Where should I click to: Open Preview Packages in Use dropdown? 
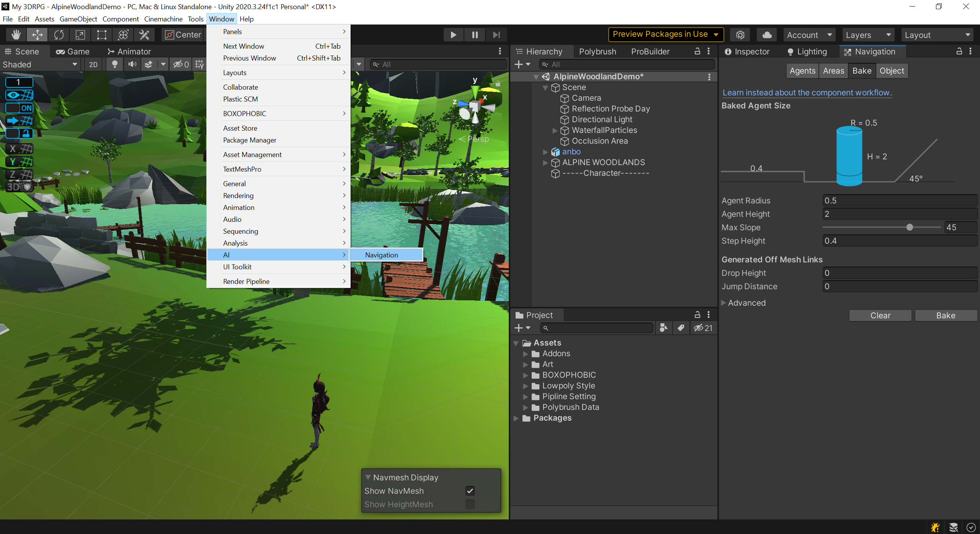point(666,34)
